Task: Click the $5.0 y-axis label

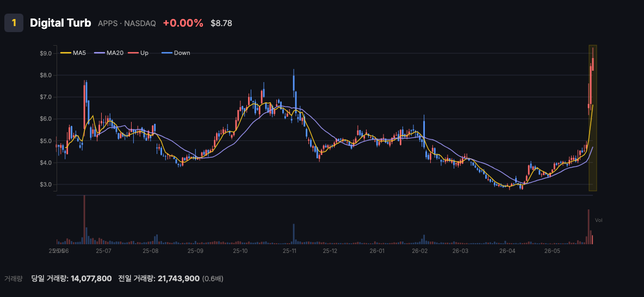Action: coord(45,141)
